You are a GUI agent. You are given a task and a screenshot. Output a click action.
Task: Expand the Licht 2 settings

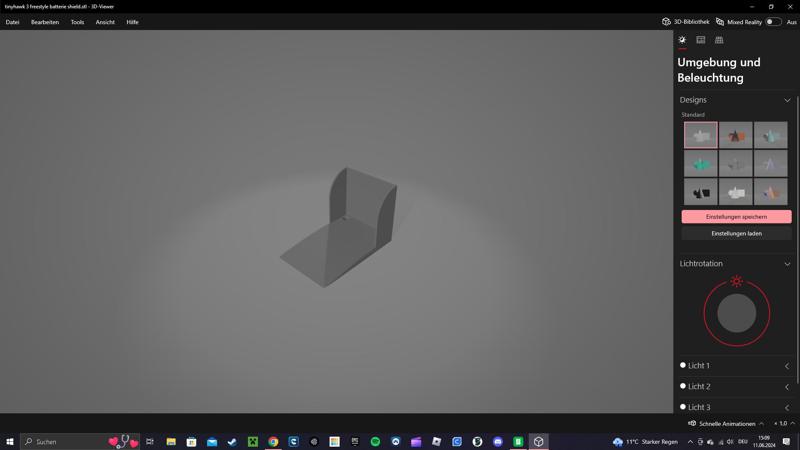point(787,387)
